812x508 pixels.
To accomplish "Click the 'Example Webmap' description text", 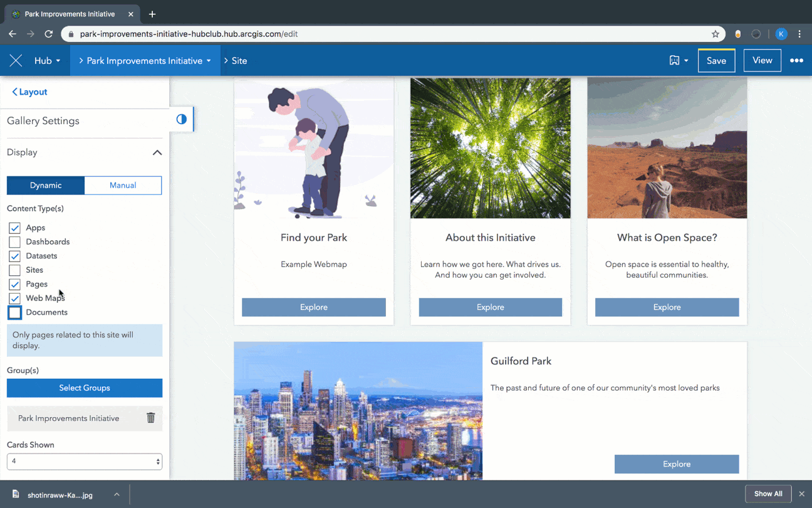I will pyautogui.click(x=314, y=264).
